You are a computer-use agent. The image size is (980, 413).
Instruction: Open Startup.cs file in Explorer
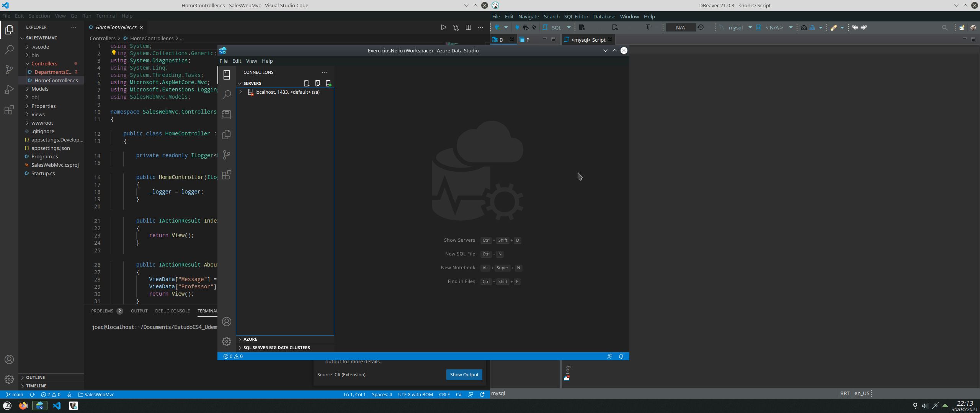(43, 173)
